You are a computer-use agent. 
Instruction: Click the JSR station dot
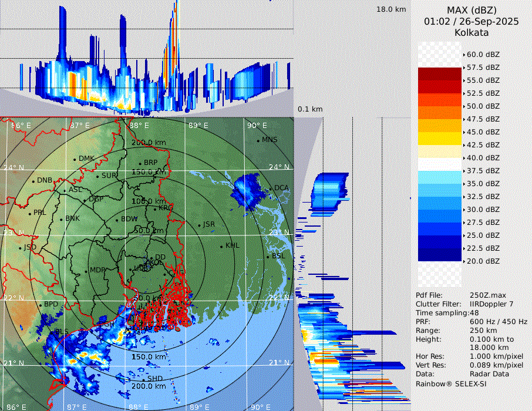coord(199,225)
